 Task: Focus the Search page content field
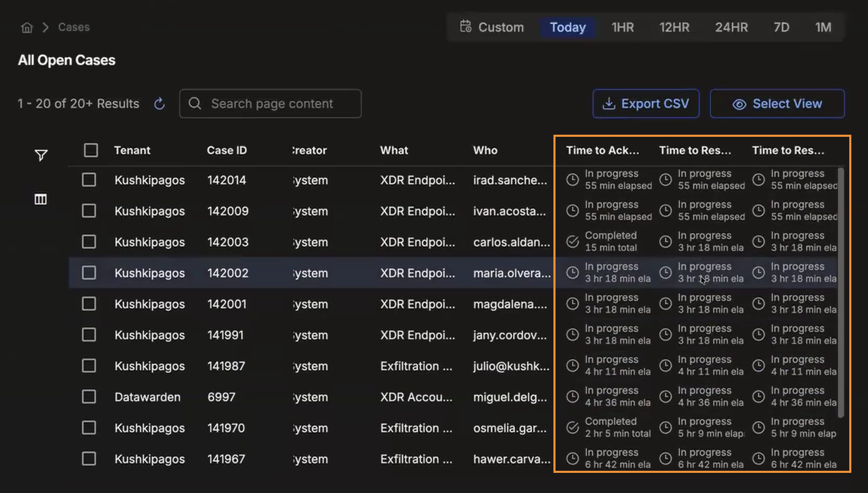[270, 103]
